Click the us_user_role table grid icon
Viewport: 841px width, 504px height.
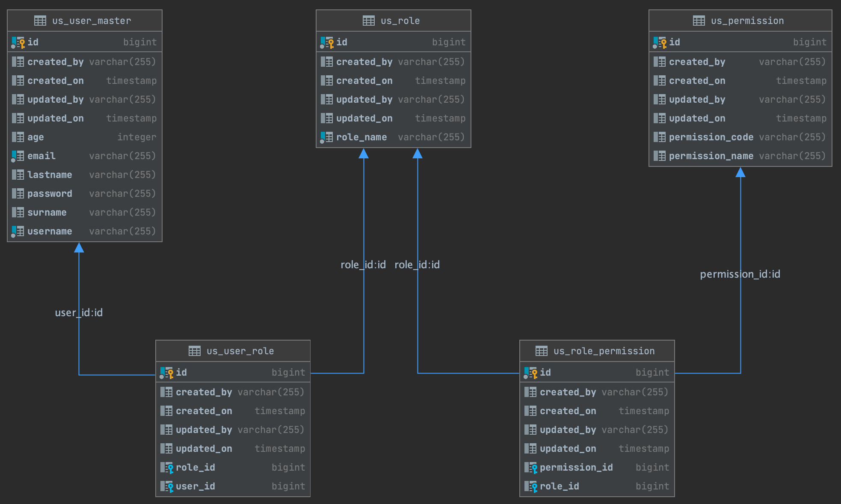pyautogui.click(x=194, y=351)
